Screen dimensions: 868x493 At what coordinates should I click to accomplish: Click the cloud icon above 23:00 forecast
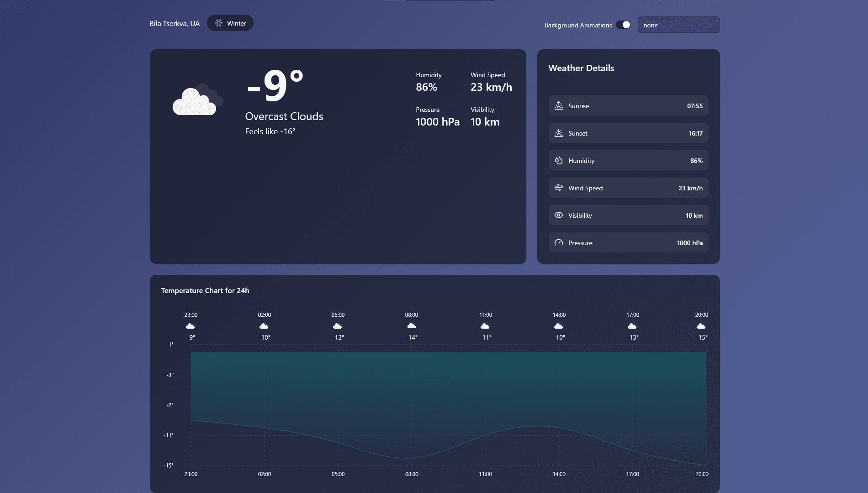191,325
